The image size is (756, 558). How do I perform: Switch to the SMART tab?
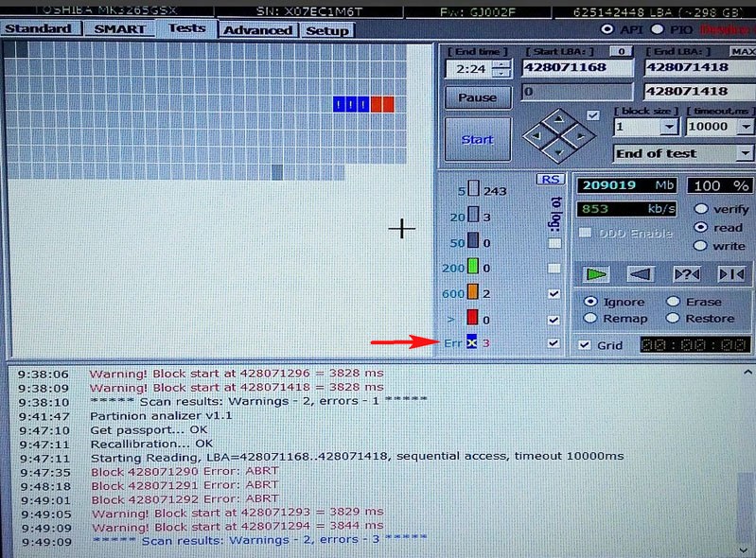[119, 29]
